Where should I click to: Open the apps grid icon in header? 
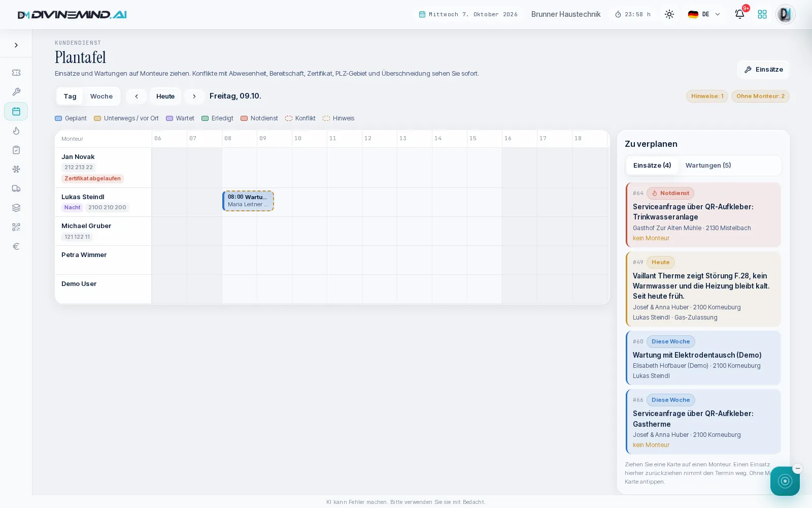click(x=762, y=14)
